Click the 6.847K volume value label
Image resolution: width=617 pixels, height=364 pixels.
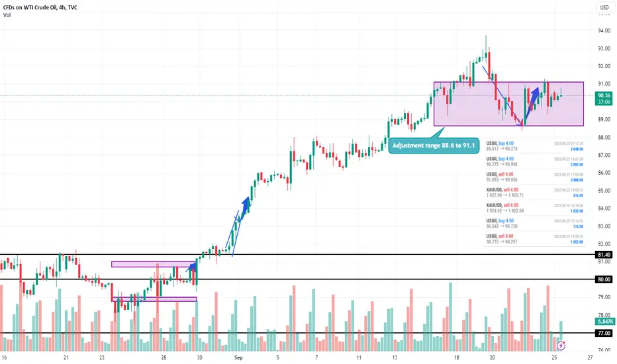pyautogui.click(x=605, y=322)
